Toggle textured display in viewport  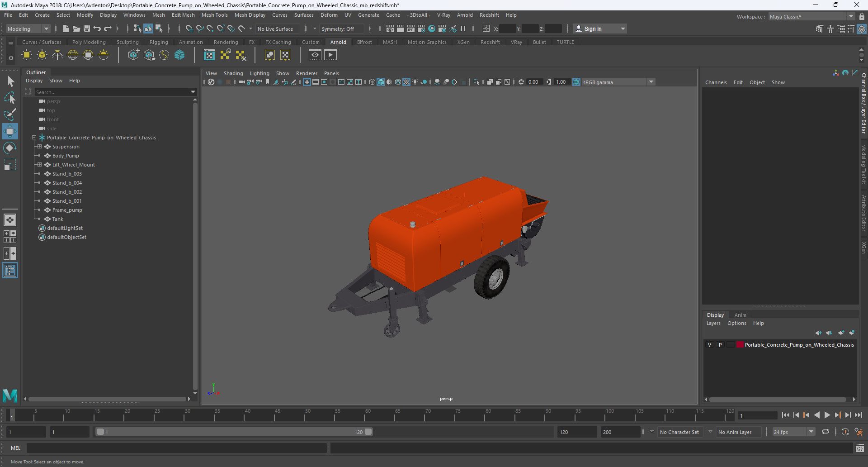click(406, 82)
